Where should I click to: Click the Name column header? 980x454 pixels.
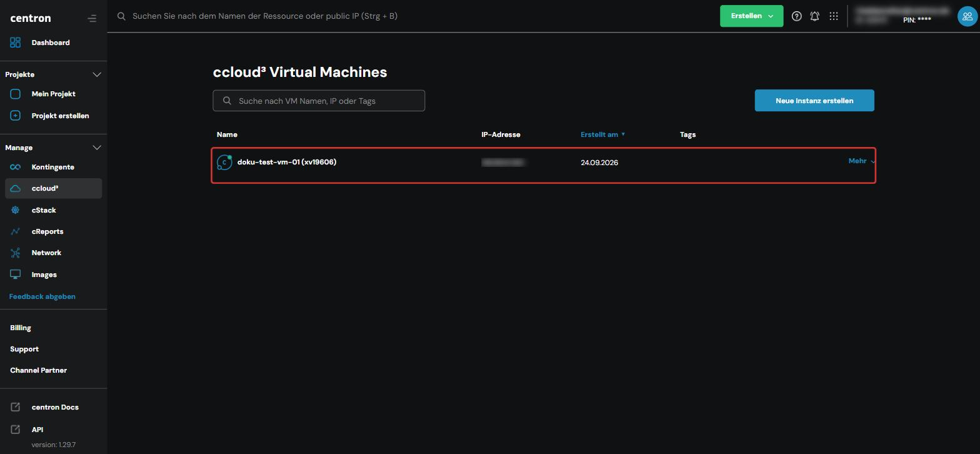[x=227, y=134]
